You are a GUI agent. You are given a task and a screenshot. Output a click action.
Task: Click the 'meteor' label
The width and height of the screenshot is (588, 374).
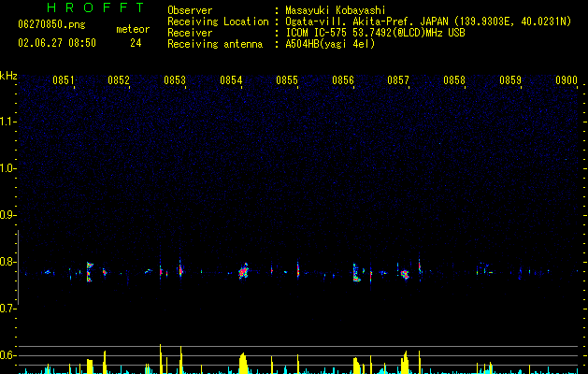click(x=133, y=29)
